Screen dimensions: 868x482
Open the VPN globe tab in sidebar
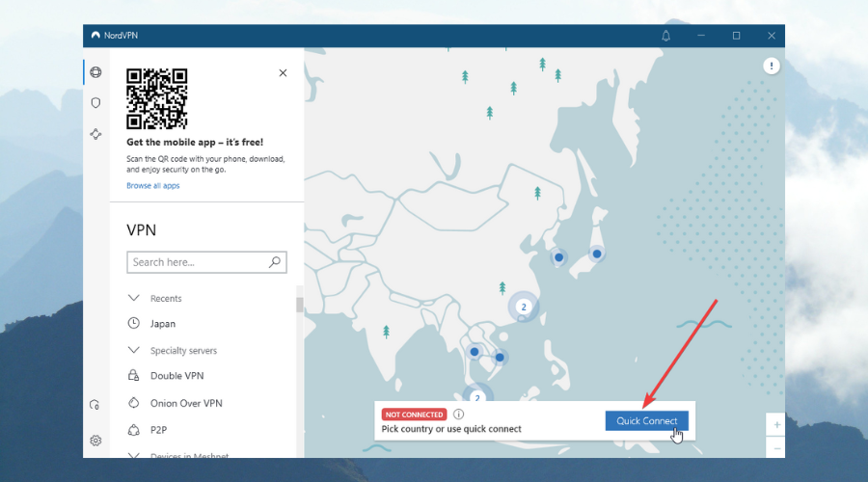pyautogui.click(x=95, y=72)
